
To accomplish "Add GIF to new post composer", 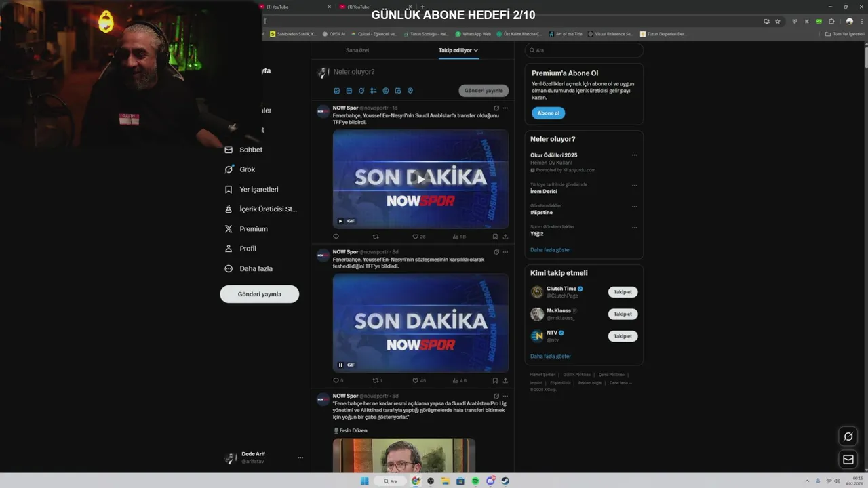I will 349,91.
